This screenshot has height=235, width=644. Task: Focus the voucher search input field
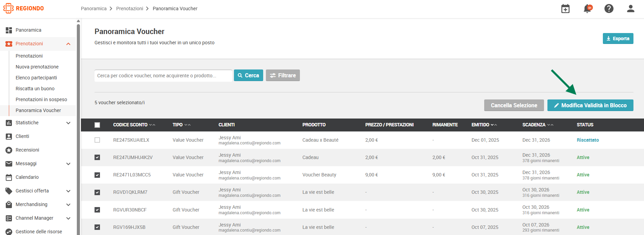tap(163, 76)
